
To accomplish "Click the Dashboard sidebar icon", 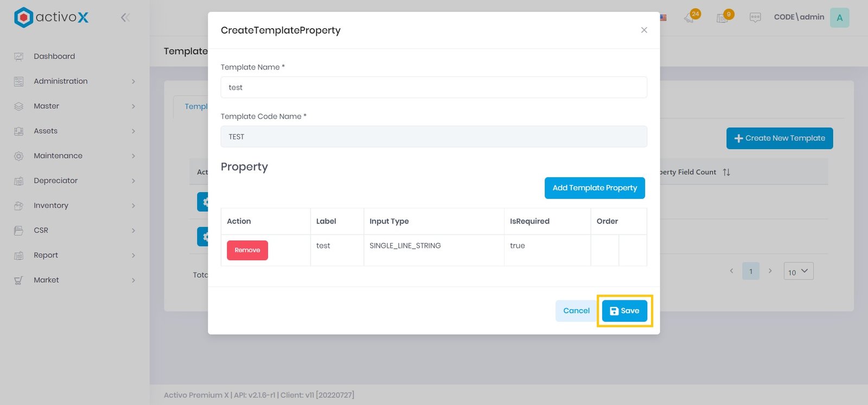I will tap(19, 56).
